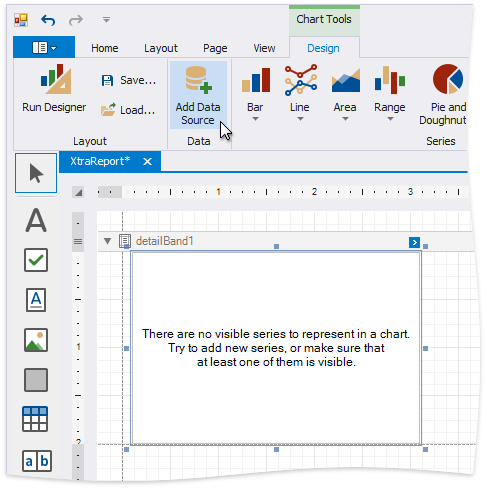Click the Chart Tools contextual header
The image size is (487, 489).
pos(324,19)
